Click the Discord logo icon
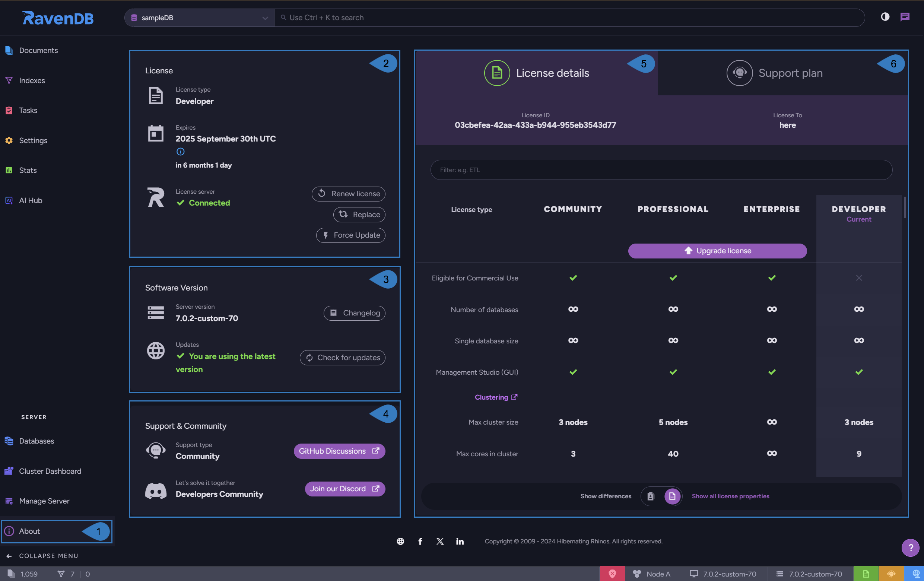The height and width of the screenshot is (581, 924). [155, 490]
